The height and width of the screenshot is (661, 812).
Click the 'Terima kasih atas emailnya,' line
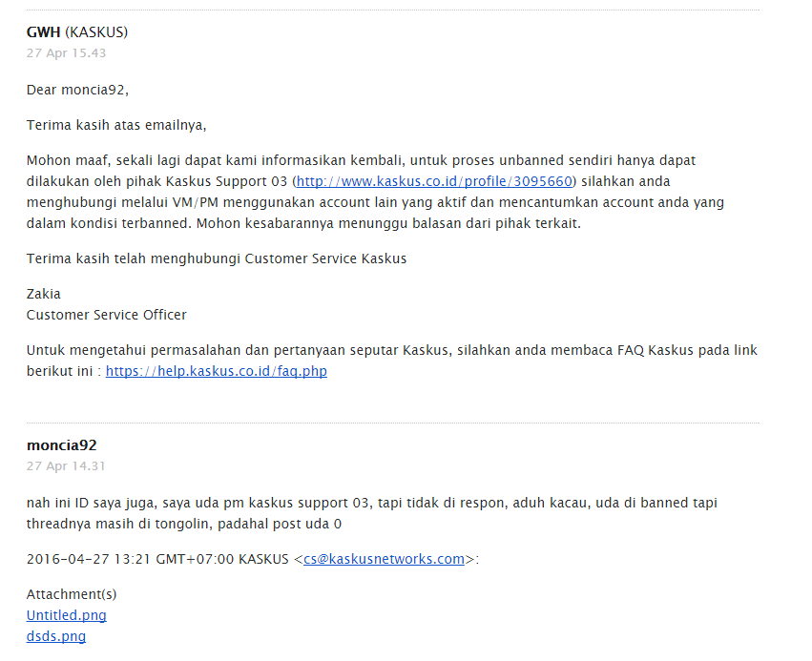click(116, 125)
